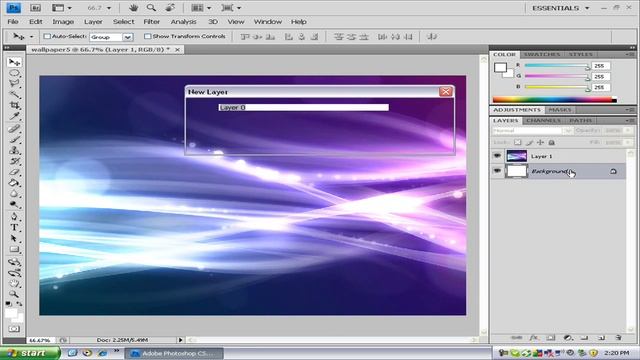Click the Layer 0 name input field

303,107
